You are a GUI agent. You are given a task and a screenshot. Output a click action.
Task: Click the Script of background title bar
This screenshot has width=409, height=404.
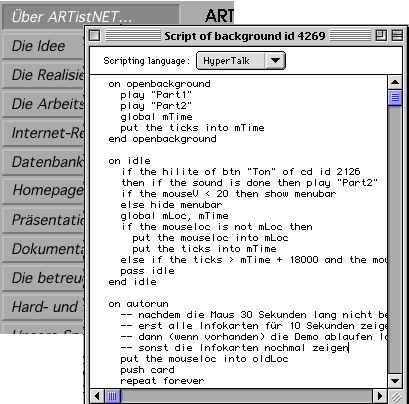[245, 35]
